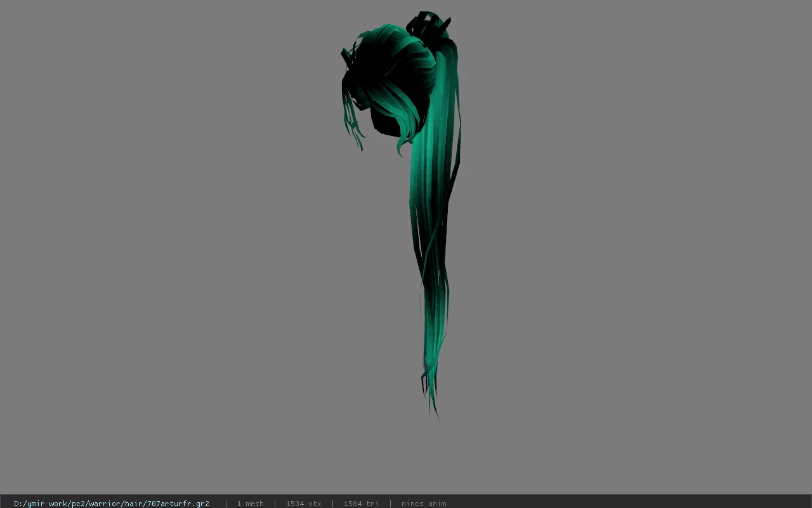The height and width of the screenshot is (508, 812).
Task: Select the 'nincs anim' animation status
Action: [x=424, y=504]
